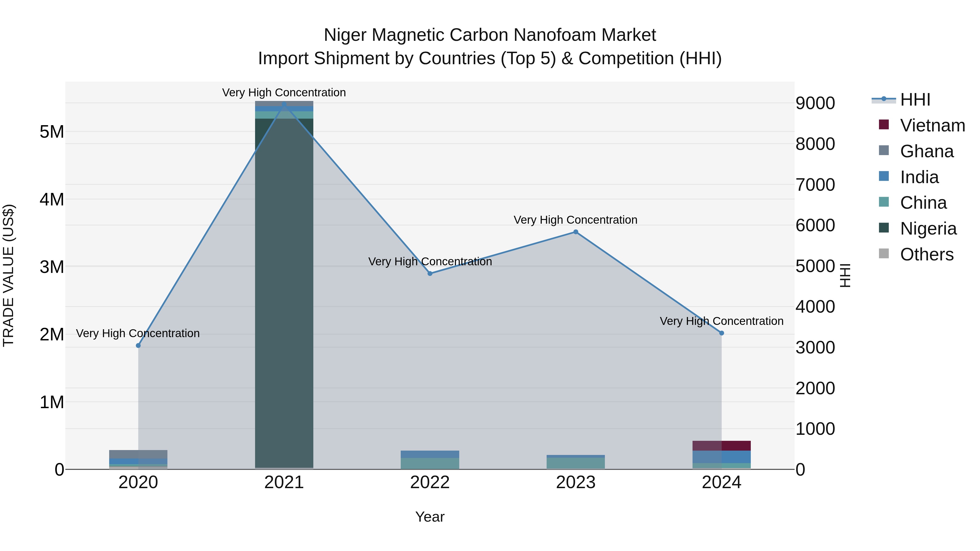Click the Ghana legend color swatch
980x551 pixels.
884,150
